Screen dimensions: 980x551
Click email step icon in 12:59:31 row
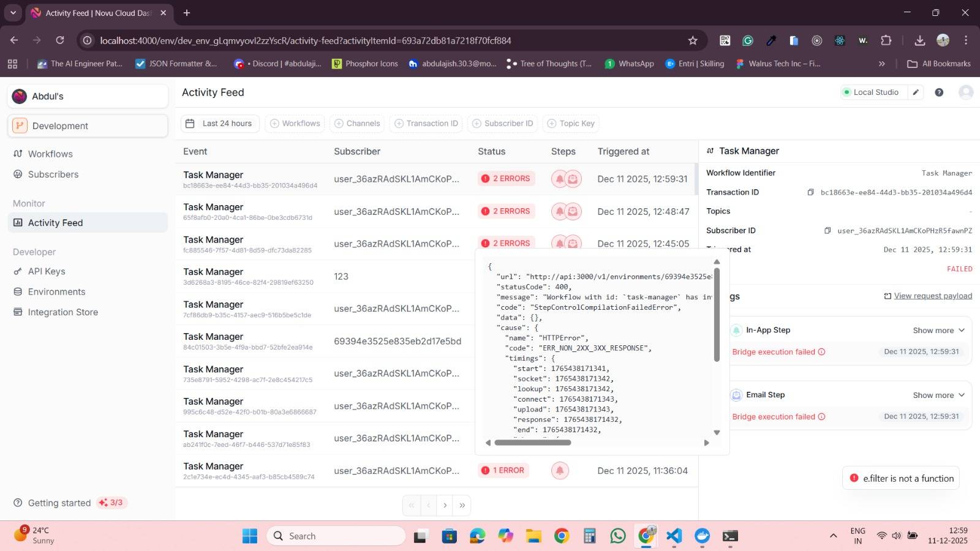point(573,179)
